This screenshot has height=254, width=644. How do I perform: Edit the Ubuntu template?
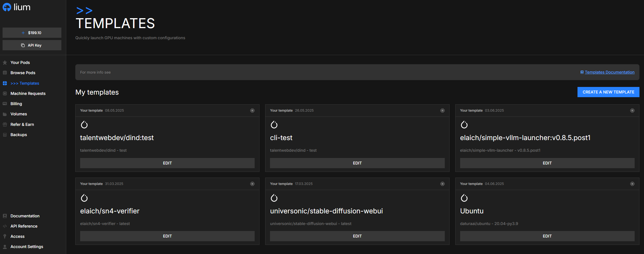(547, 236)
